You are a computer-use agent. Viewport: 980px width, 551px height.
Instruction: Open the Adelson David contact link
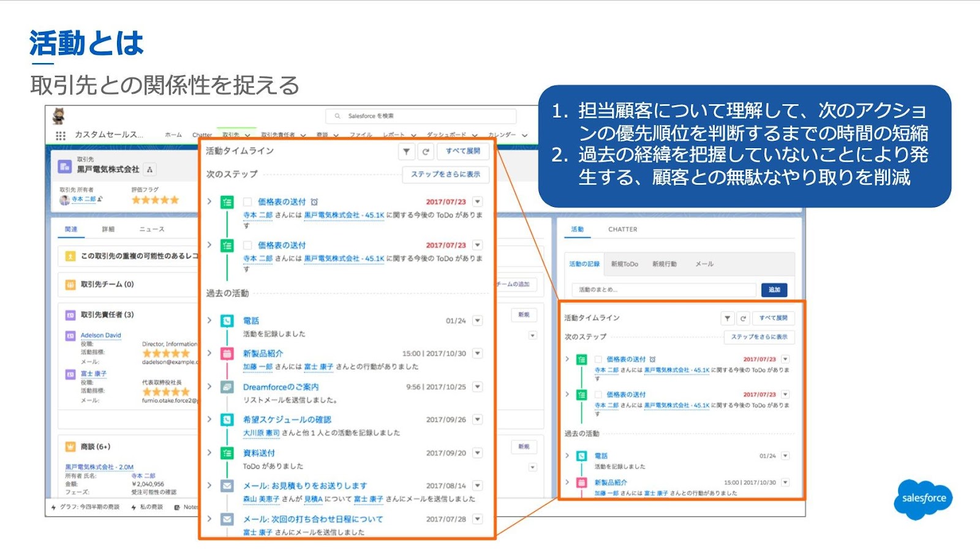[x=100, y=335]
